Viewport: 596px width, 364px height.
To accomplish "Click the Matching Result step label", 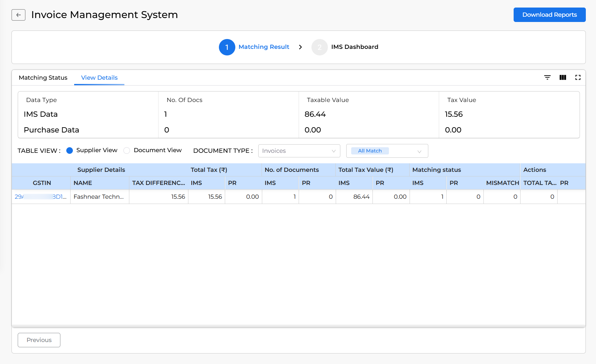I will point(264,47).
